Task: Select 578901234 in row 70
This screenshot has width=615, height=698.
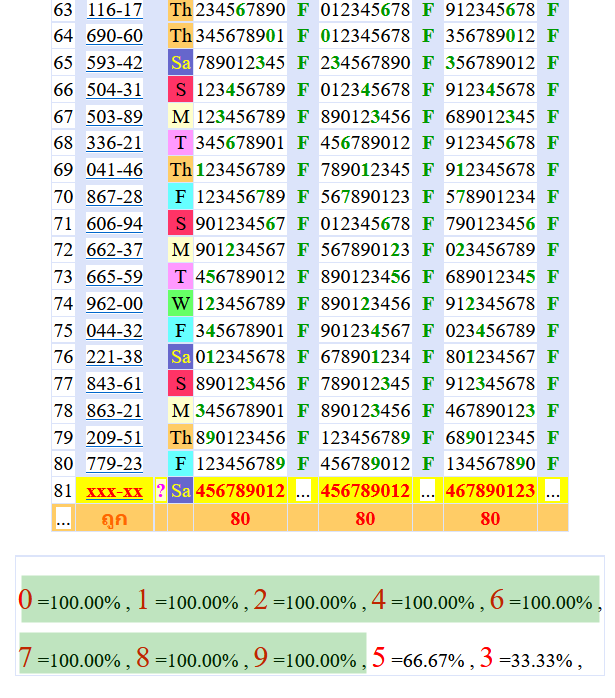Action: coord(490,196)
